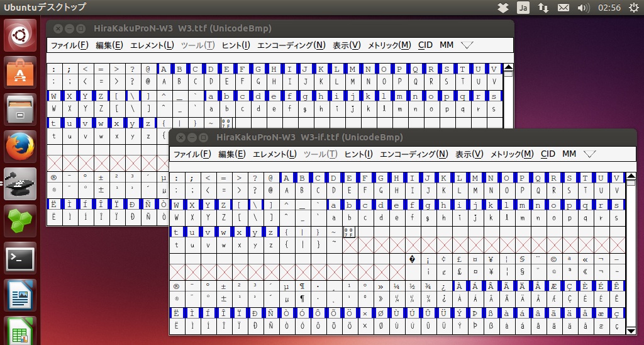Open Ubuntu Dash home from launcher
The width and height of the screenshot is (644, 345).
[20, 35]
